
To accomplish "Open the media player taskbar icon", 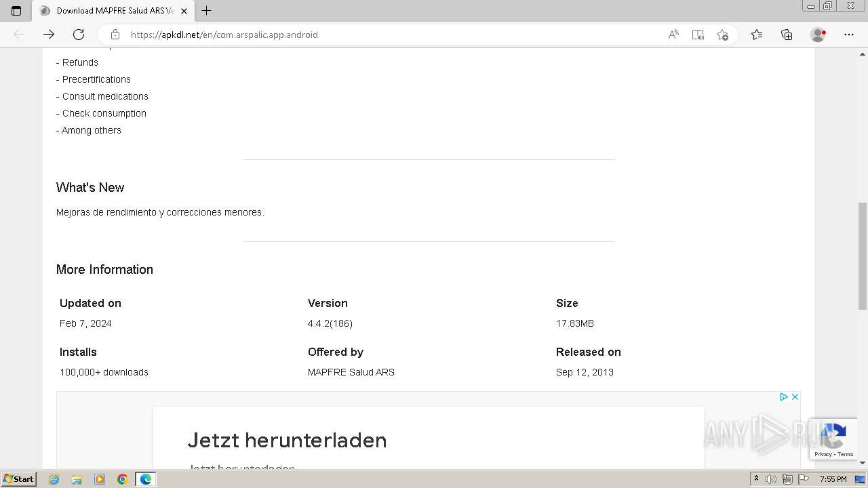I will (100, 479).
